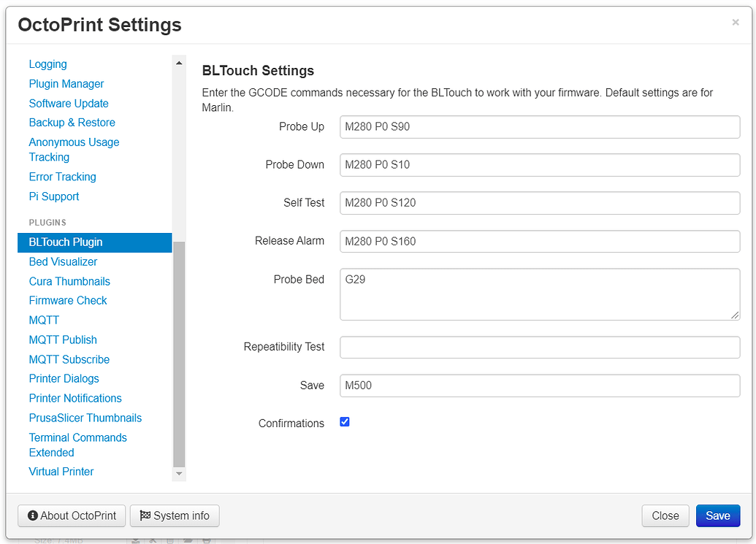Click the empty Repeatability Test field

[539, 347]
